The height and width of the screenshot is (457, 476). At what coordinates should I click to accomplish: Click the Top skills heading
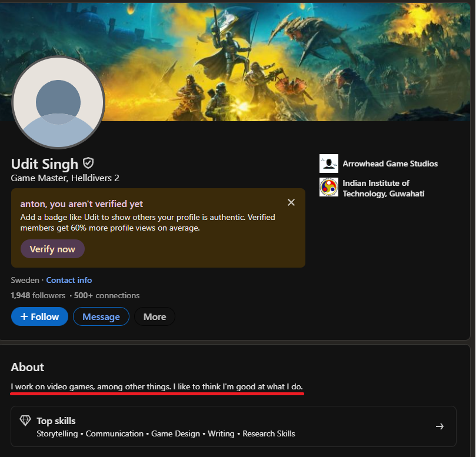click(56, 421)
